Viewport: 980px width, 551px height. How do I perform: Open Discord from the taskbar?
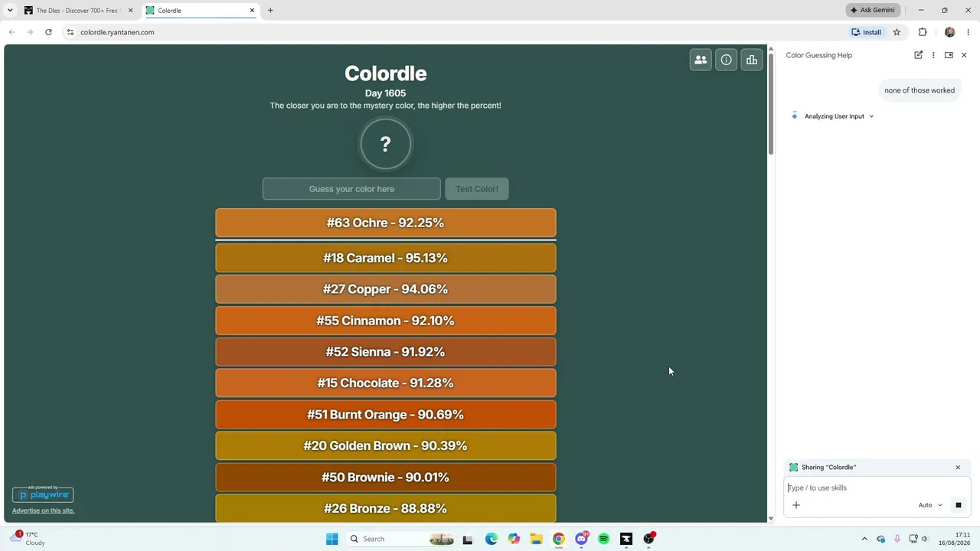(582, 539)
